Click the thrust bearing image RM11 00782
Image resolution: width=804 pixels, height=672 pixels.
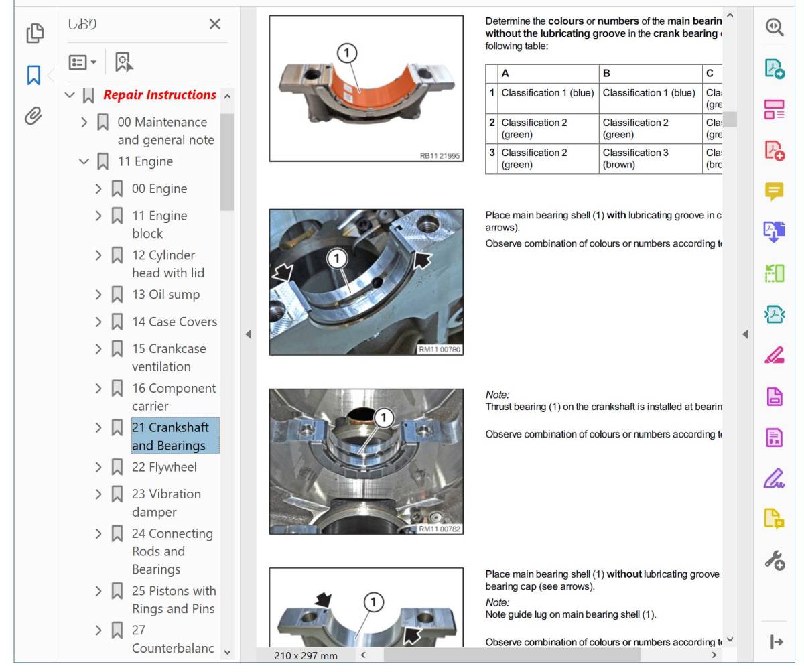pyautogui.click(x=366, y=462)
